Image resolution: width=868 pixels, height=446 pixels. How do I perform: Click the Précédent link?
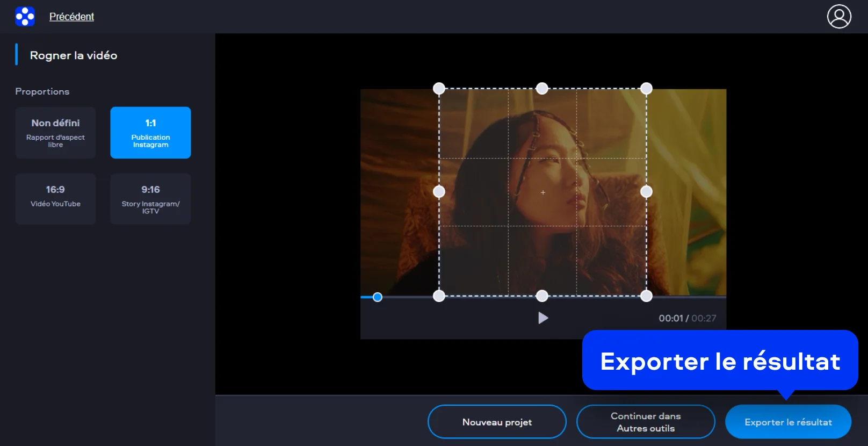click(71, 17)
